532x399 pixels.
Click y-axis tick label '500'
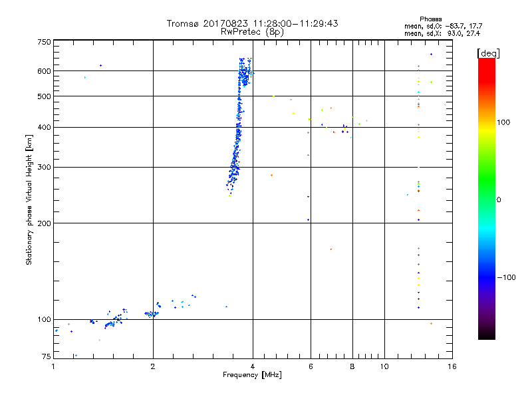click(x=44, y=96)
